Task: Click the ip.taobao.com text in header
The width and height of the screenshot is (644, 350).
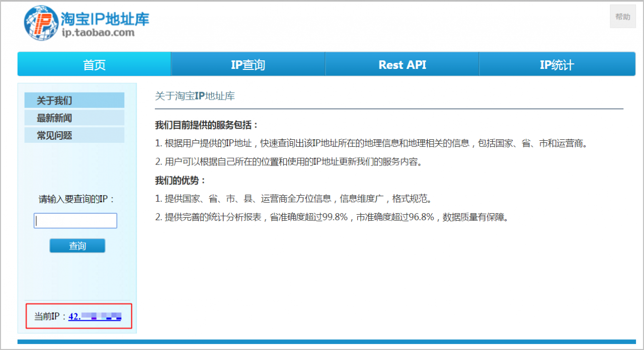Action: 99,33
